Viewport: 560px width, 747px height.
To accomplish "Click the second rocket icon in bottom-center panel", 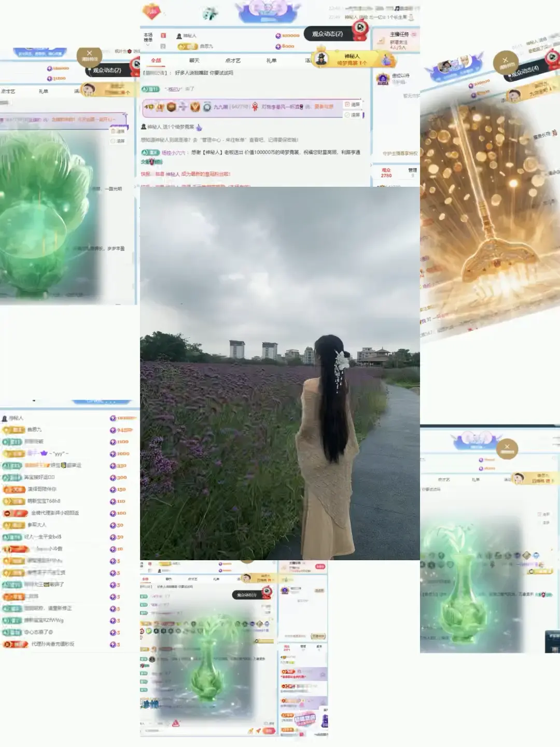I will click(258, 730).
